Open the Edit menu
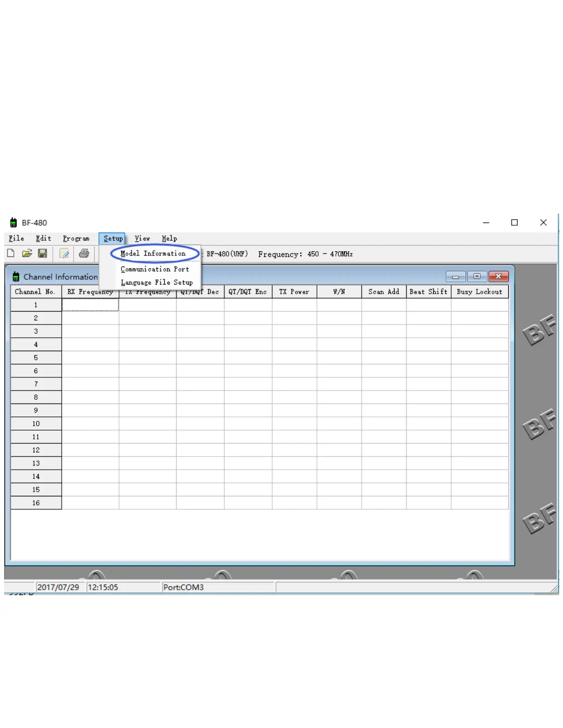 point(43,238)
